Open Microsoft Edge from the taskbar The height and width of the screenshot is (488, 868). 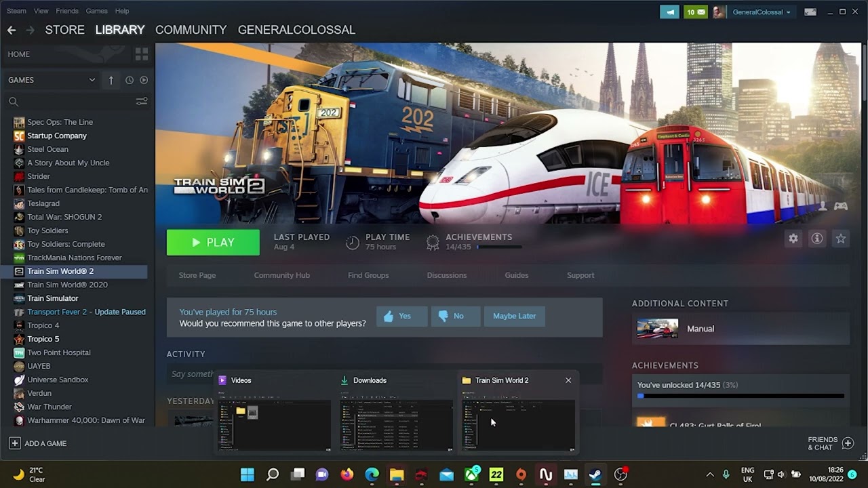point(372,474)
